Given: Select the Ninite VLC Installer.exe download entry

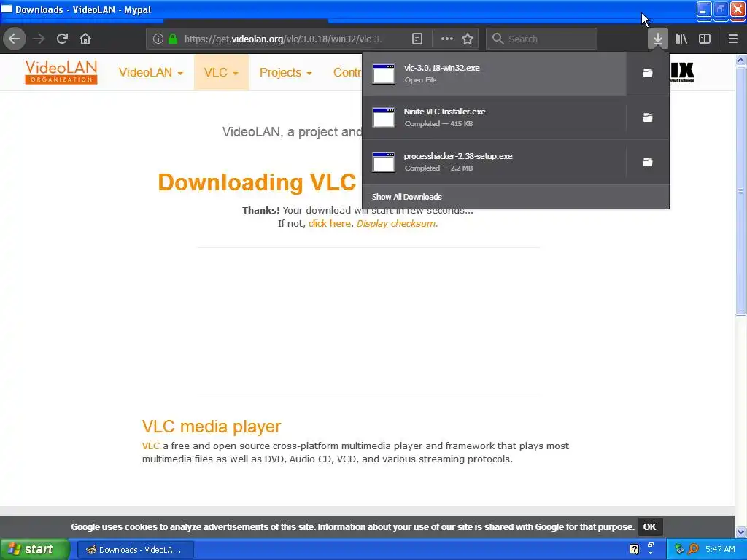Looking at the screenshot, I should [494, 117].
